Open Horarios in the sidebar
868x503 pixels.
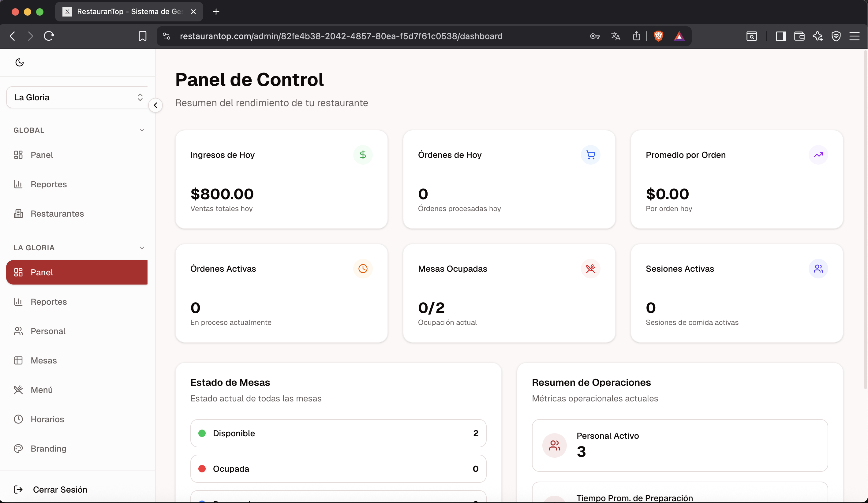click(47, 419)
